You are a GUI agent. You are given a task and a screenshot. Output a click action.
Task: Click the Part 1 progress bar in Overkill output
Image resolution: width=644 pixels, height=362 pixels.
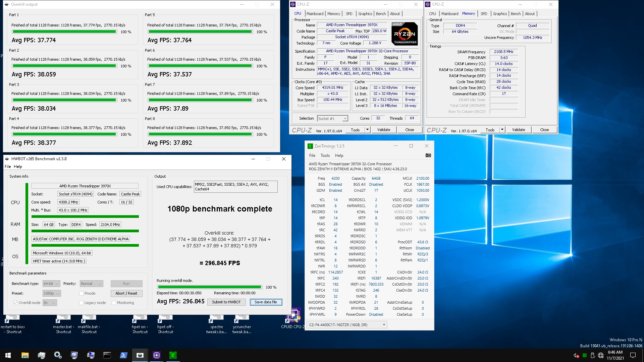click(64, 32)
